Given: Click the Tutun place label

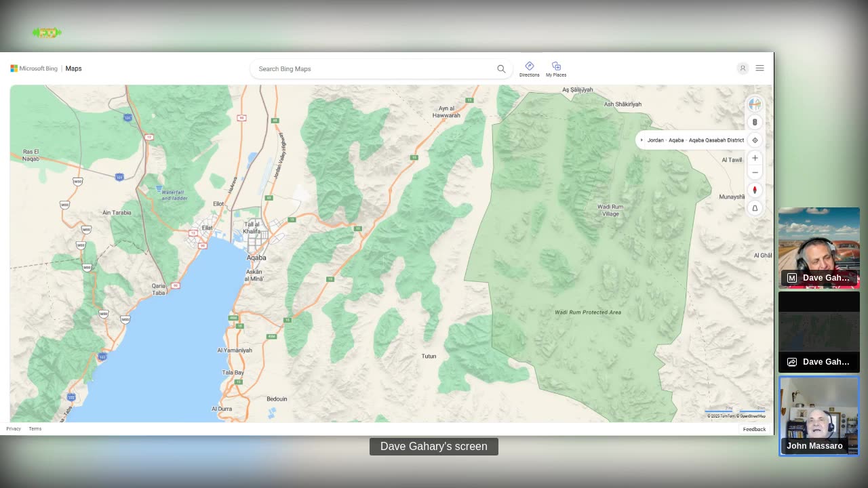Looking at the screenshot, I should click(x=429, y=357).
